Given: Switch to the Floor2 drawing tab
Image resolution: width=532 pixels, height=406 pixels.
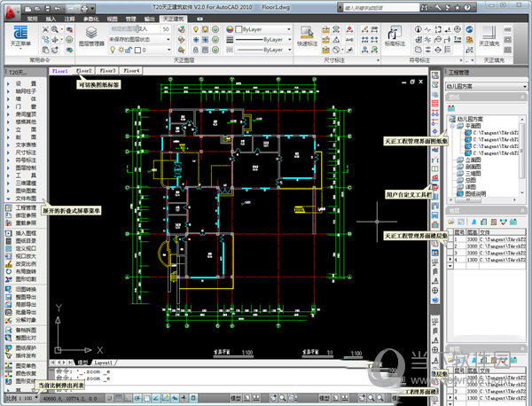Looking at the screenshot, I should (x=84, y=71).
